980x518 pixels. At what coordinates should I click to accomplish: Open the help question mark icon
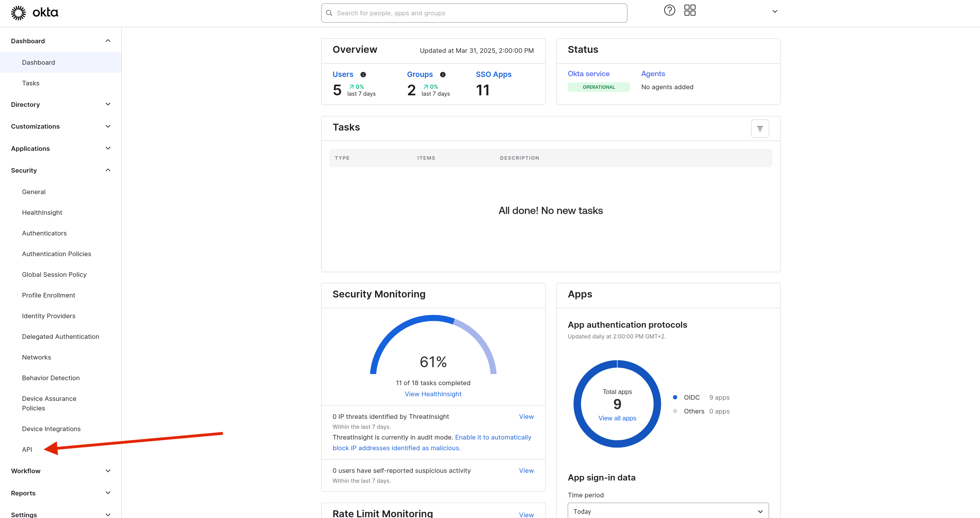click(670, 10)
